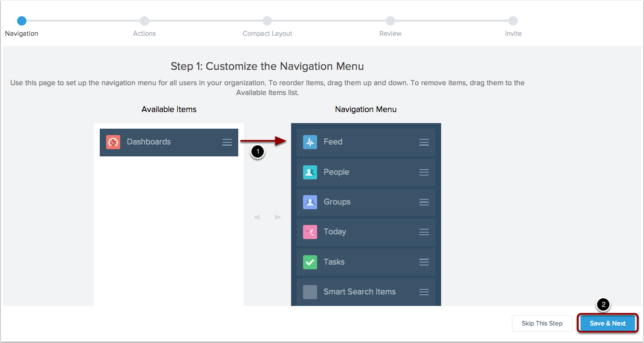Click the Step 1 Customize heading
The width and height of the screenshot is (644, 343).
click(x=267, y=66)
